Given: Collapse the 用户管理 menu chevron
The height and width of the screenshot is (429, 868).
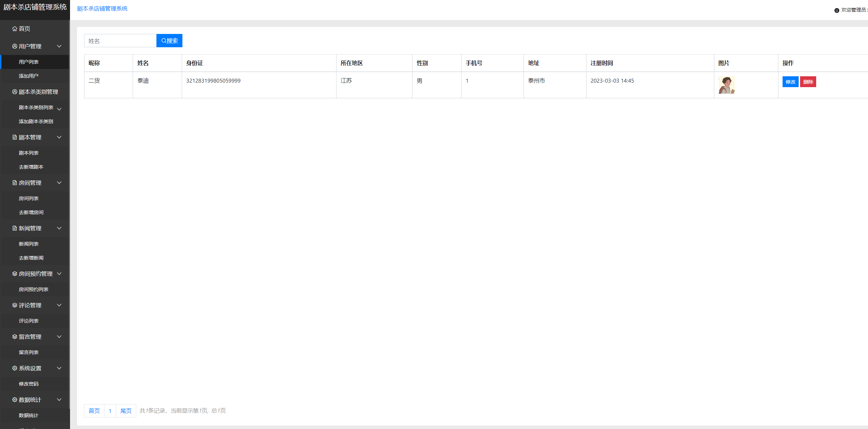Looking at the screenshot, I should click(59, 46).
